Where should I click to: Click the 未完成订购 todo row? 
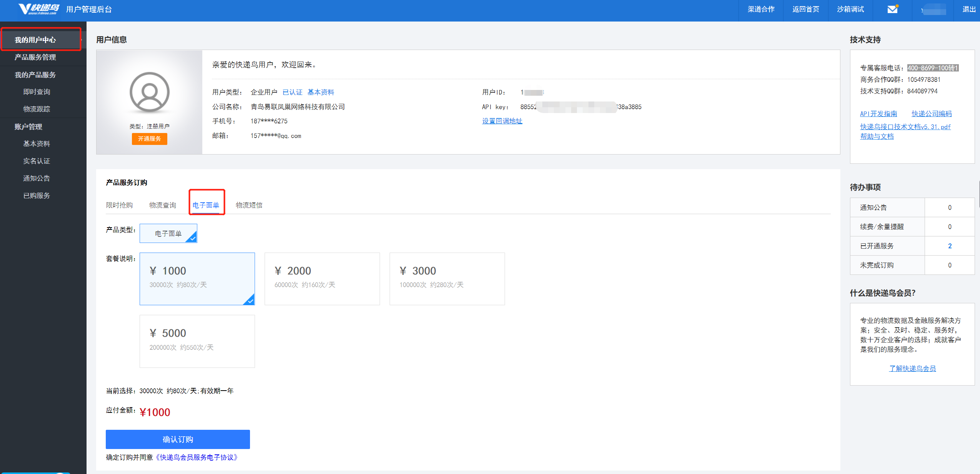912,265
